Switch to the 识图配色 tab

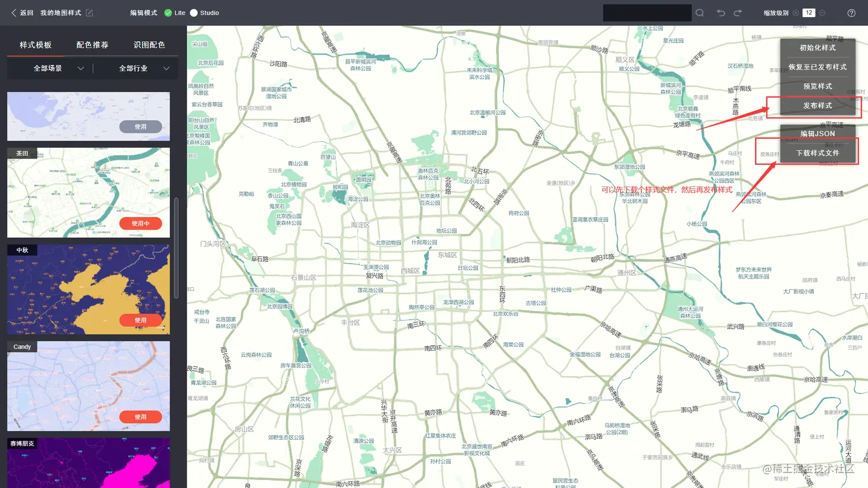point(149,45)
